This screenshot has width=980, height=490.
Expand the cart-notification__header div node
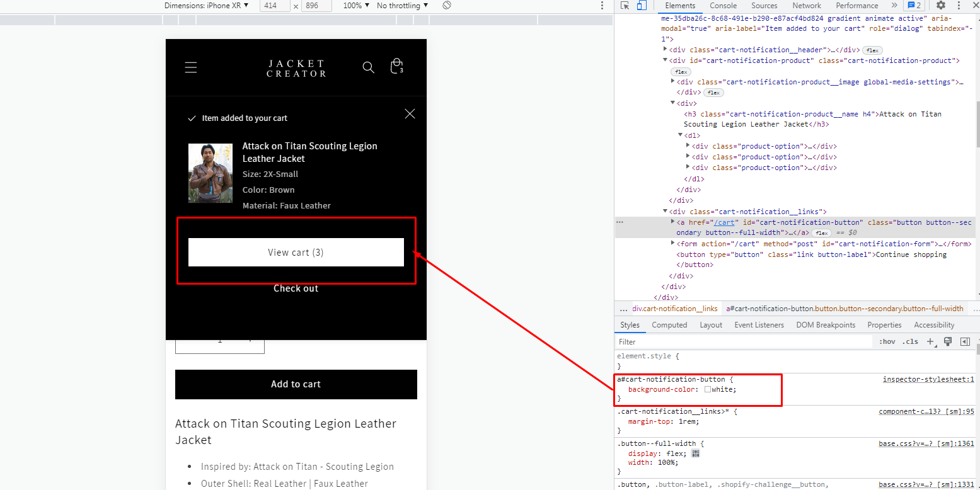[665, 50]
